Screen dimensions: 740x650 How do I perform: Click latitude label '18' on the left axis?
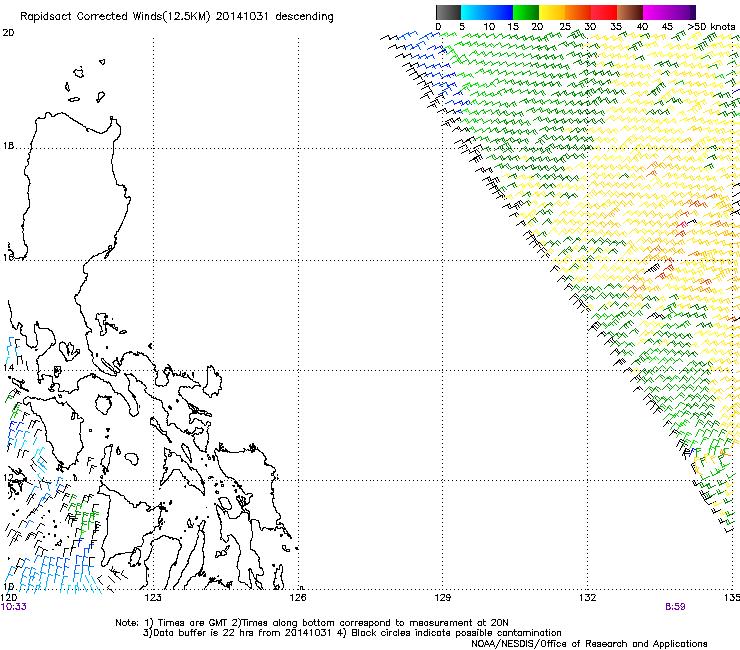pos(8,146)
